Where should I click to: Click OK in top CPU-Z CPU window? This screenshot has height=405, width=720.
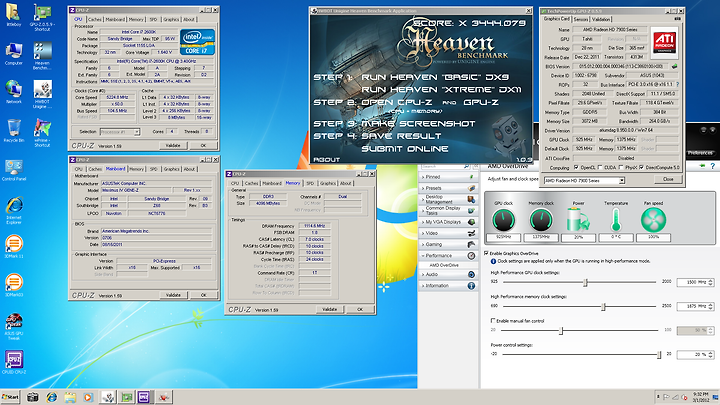click(x=203, y=145)
